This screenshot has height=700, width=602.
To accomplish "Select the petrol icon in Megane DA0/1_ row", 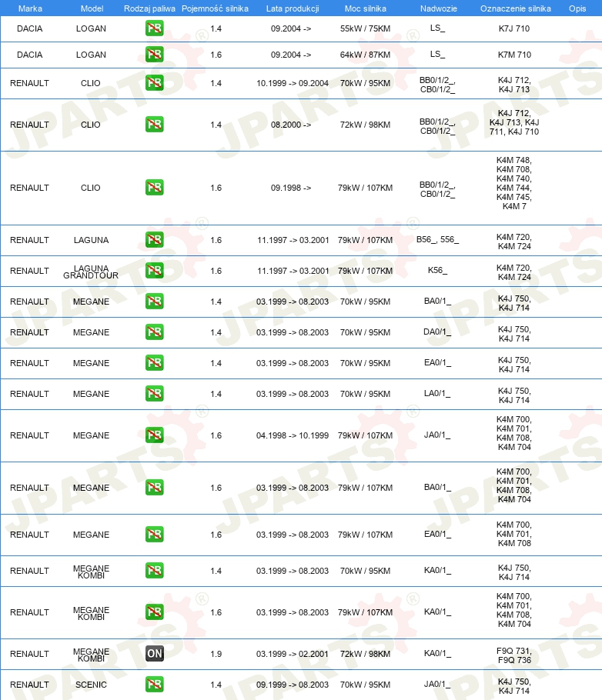I will (154, 332).
